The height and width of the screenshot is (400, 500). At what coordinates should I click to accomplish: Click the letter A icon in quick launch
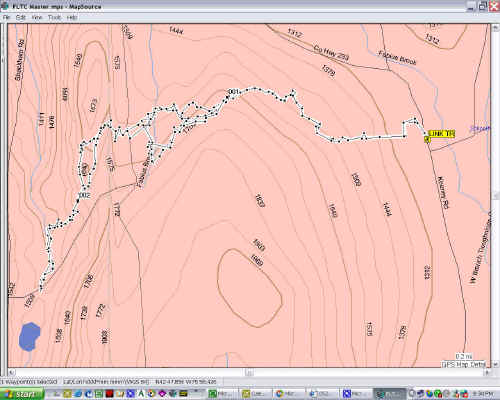coord(141,394)
